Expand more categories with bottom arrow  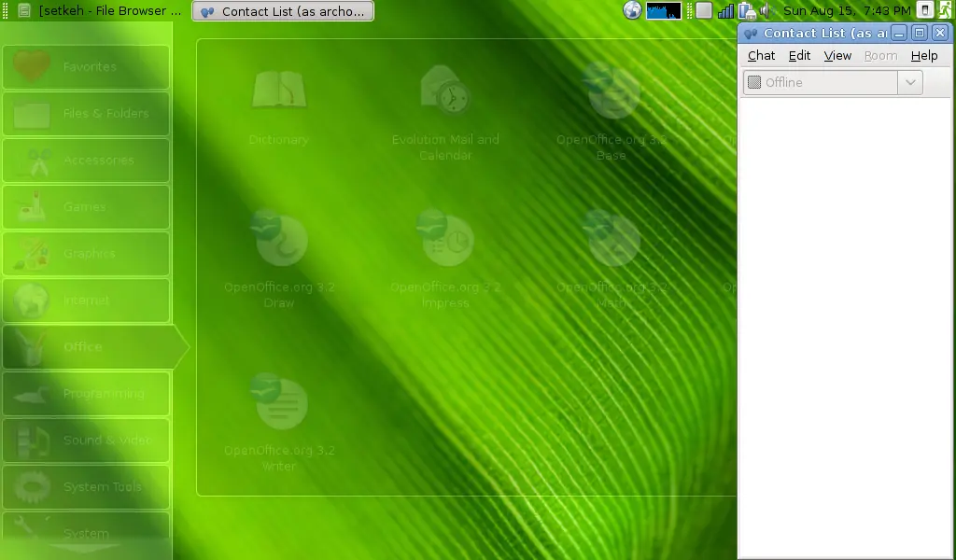(x=83, y=549)
